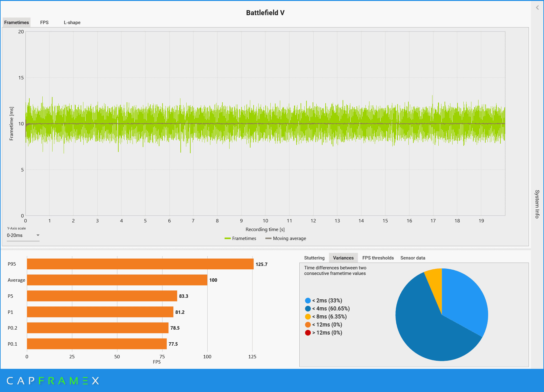Open the FPS chart tab
544x392 pixels.
point(44,23)
